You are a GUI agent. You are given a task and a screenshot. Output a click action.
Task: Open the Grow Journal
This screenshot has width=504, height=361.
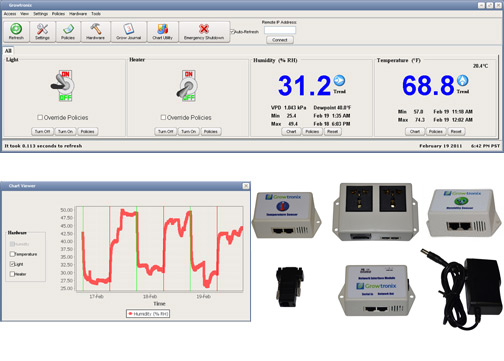pyautogui.click(x=129, y=32)
